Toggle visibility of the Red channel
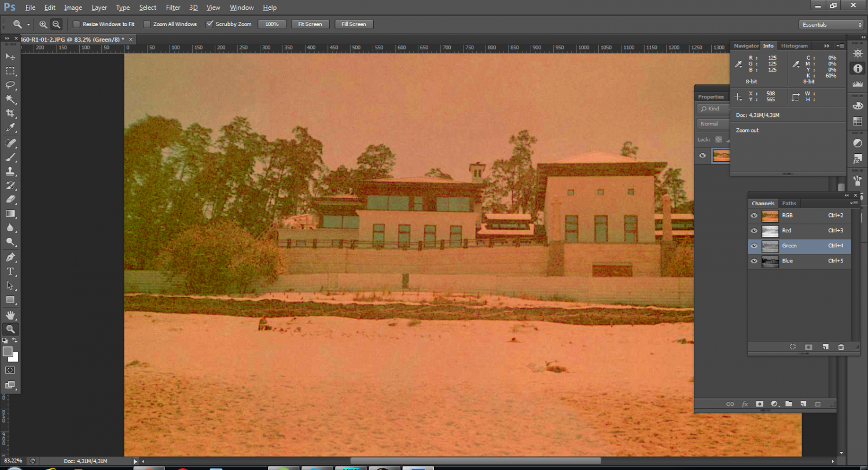This screenshot has width=868, height=470. pyautogui.click(x=754, y=231)
